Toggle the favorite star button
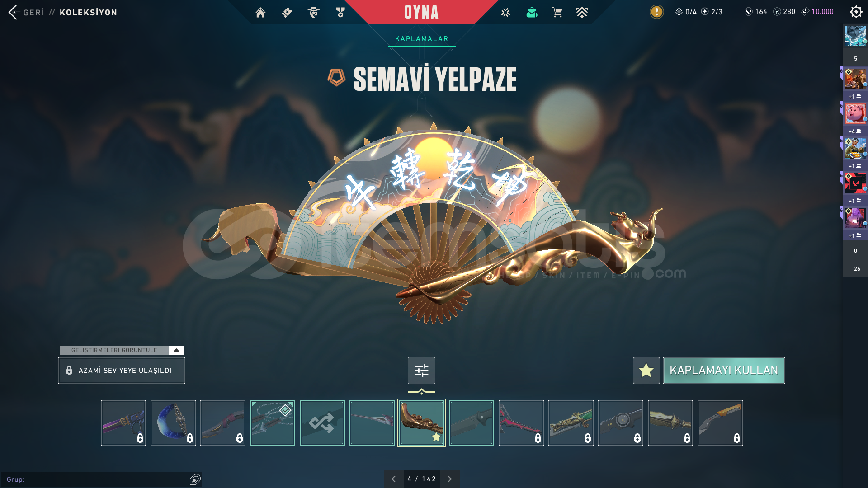Image resolution: width=868 pixels, height=488 pixels. click(646, 371)
